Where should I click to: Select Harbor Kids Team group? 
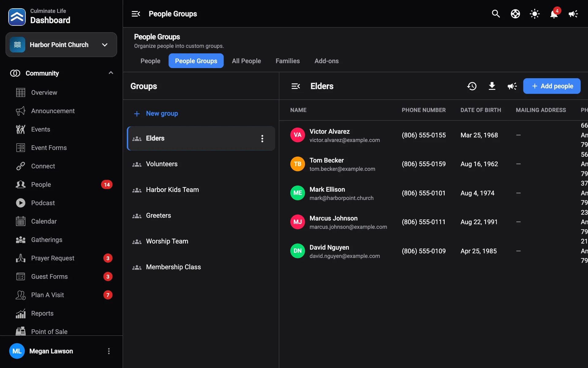[201, 190]
